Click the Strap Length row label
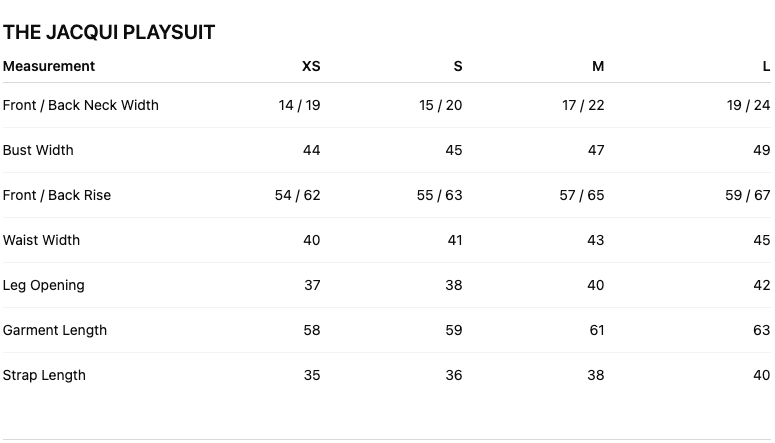This screenshot has width=775, height=443. pyautogui.click(x=44, y=375)
